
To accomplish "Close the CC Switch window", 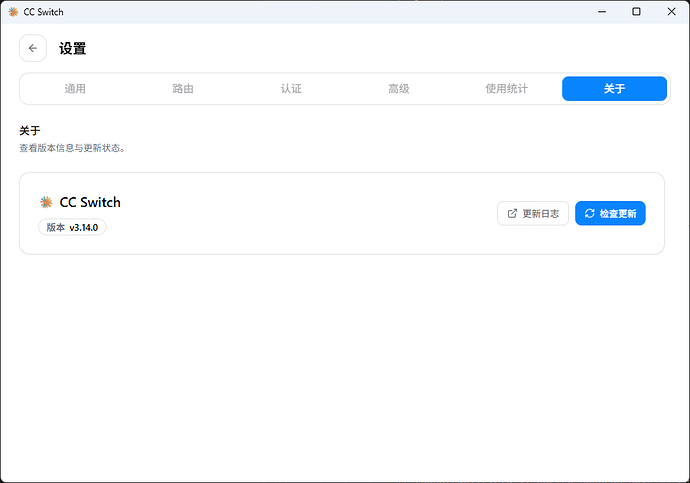I will coord(672,12).
